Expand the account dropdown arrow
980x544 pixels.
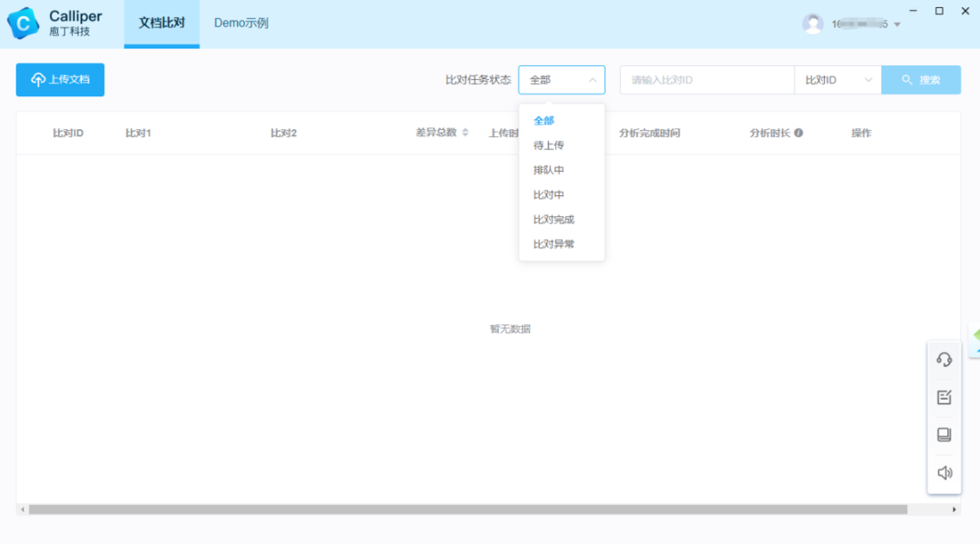[x=897, y=25]
